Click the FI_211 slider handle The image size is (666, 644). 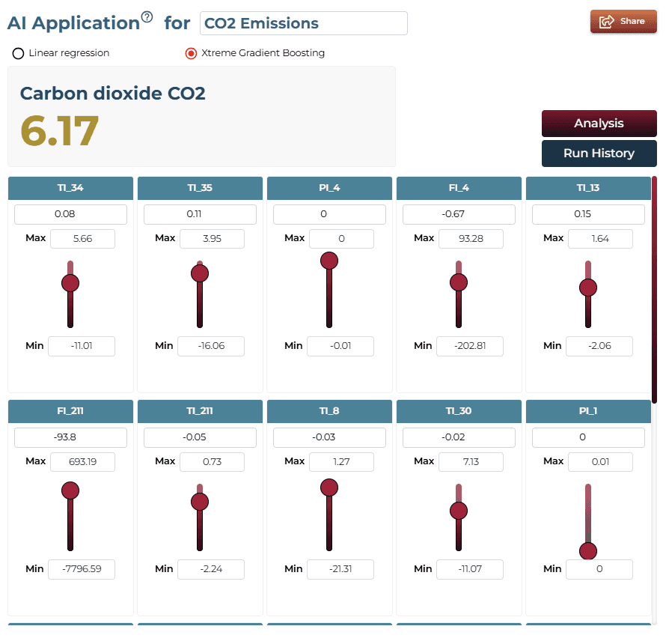coord(70,490)
